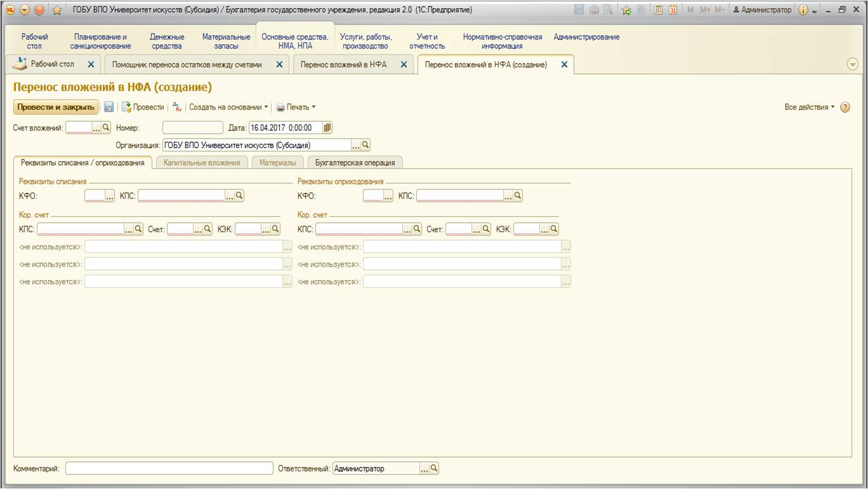
Task: Expand the Все действия menu
Action: (810, 107)
